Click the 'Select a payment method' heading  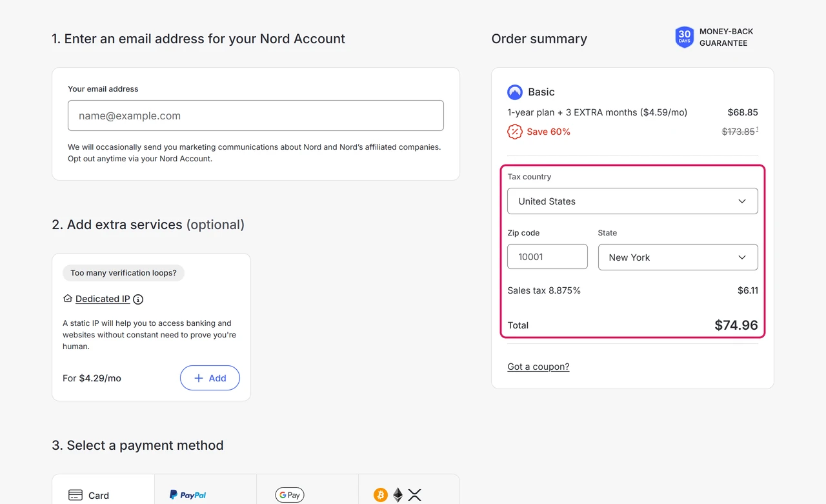point(137,445)
